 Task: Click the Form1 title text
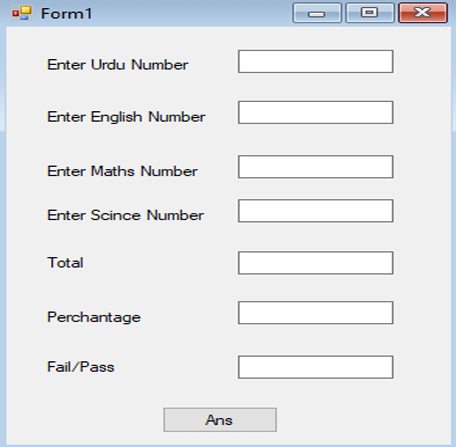(66, 14)
